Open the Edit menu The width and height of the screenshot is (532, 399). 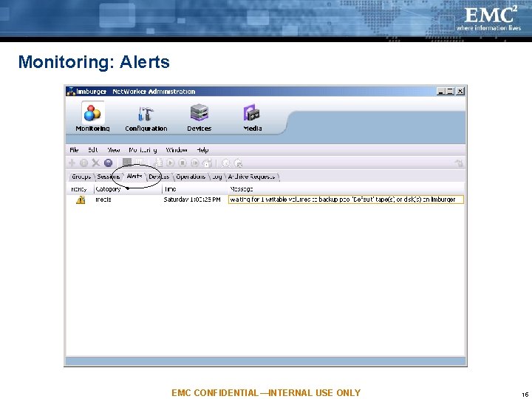tap(93, 150)
